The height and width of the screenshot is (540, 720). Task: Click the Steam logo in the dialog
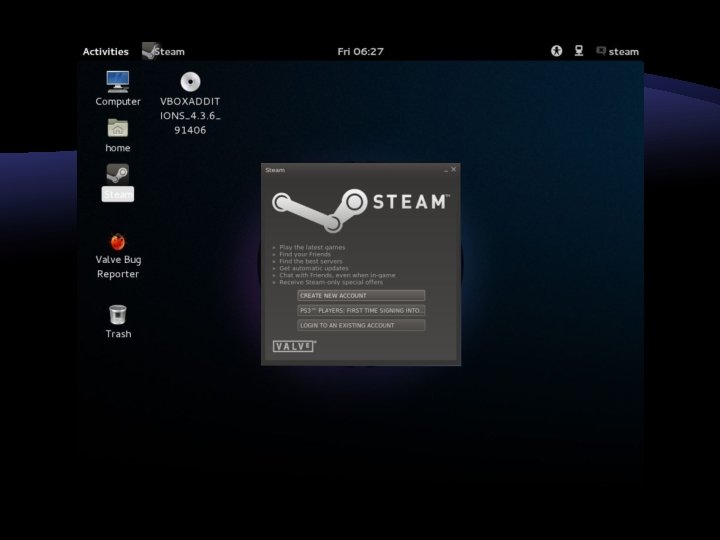point(361,210)
